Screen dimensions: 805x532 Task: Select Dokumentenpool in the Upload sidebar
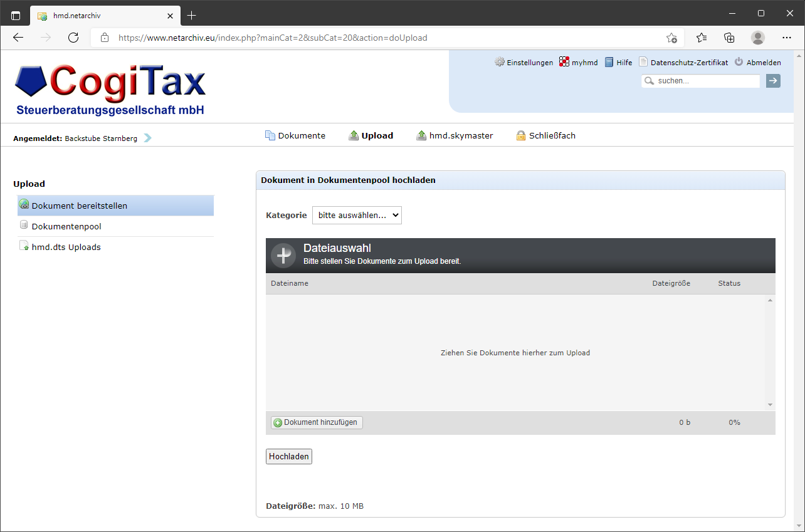[x=65, y=226]
